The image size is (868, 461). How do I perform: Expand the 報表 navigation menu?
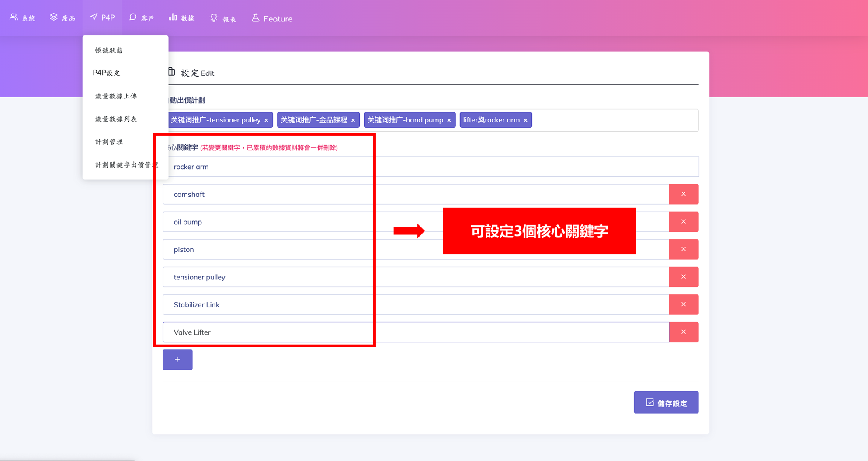223,18
